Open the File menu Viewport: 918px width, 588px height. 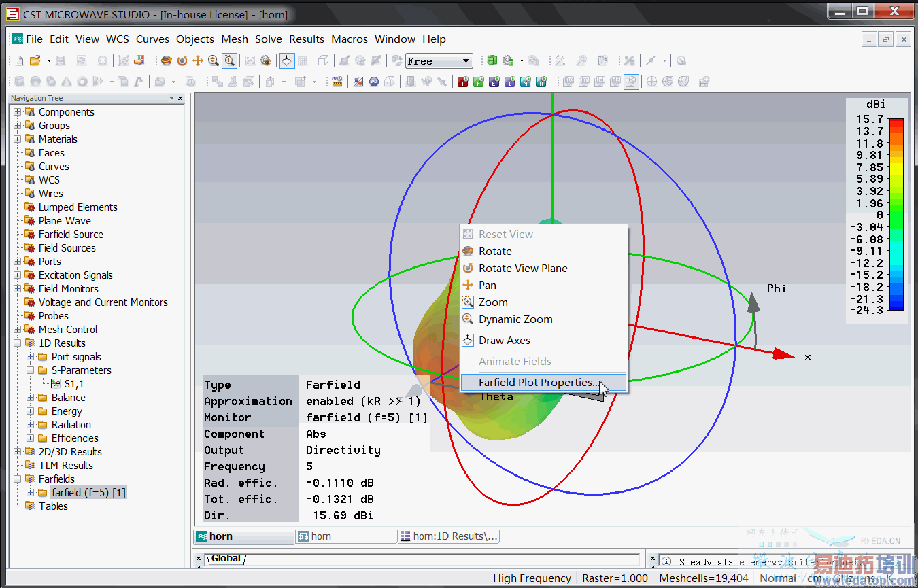33,39
